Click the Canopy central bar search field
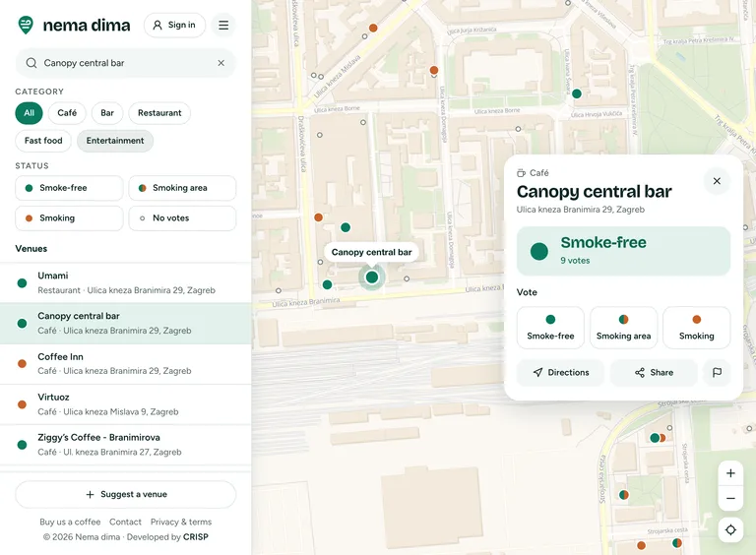The height and width of the screenshot is (555, 756). tap(125, 63)
